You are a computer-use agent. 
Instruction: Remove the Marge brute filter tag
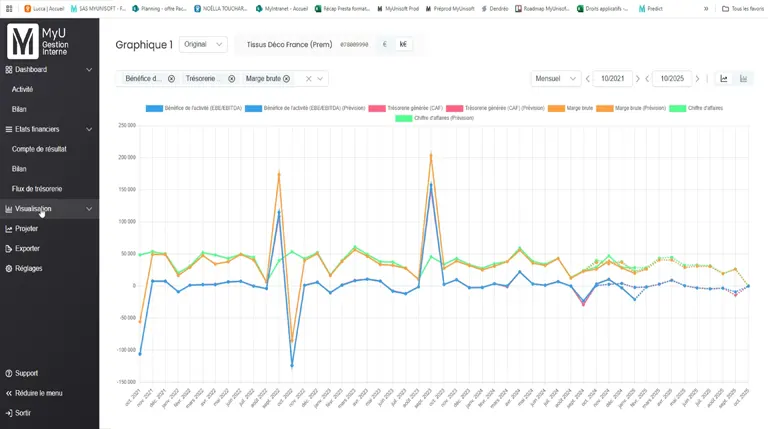[x=287, y=79]
